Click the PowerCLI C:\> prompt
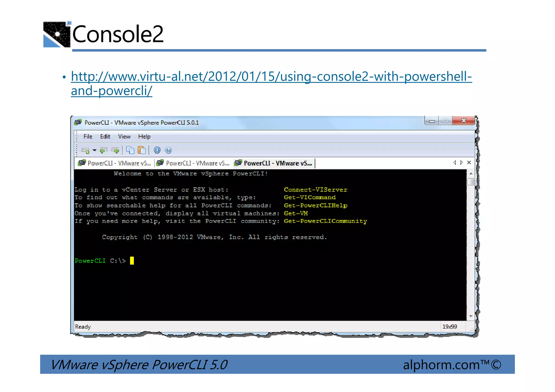 (x=100, y=261)
